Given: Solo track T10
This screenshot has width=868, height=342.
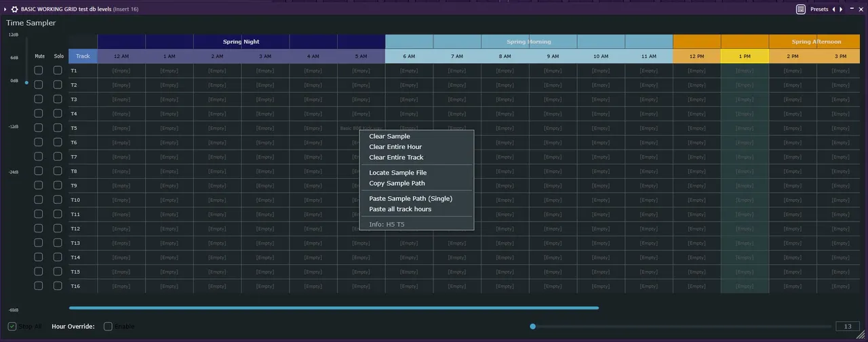Looking at the screenshot, I should tap(58, 199).
